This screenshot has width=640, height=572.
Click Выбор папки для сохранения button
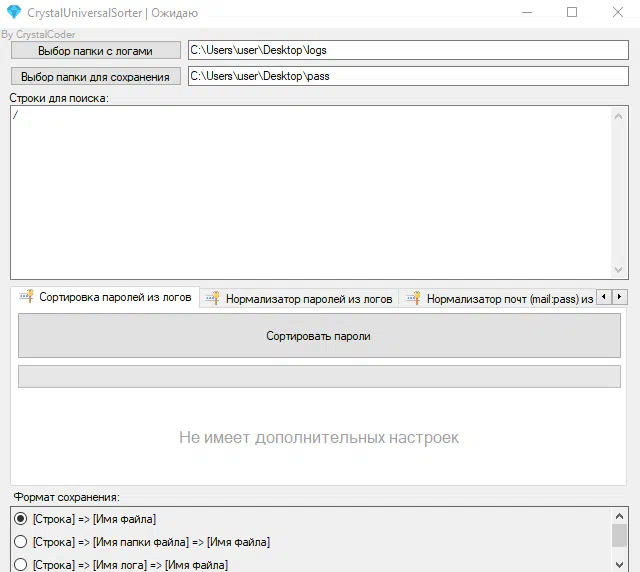[96, 77]
